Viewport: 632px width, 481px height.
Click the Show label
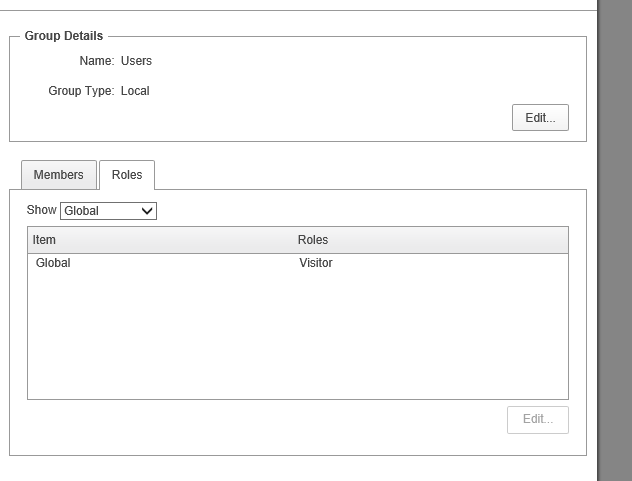point(42,210)
